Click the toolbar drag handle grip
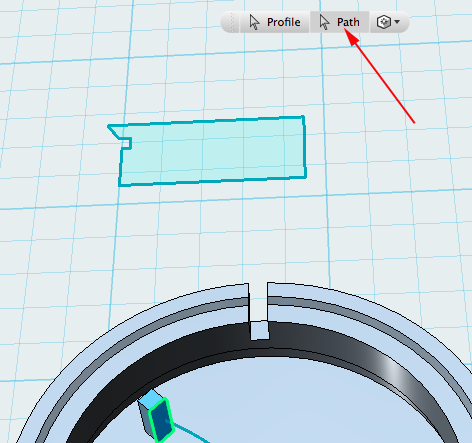The width and height of the screenshot is (472, 443). [x=232, y=22]
